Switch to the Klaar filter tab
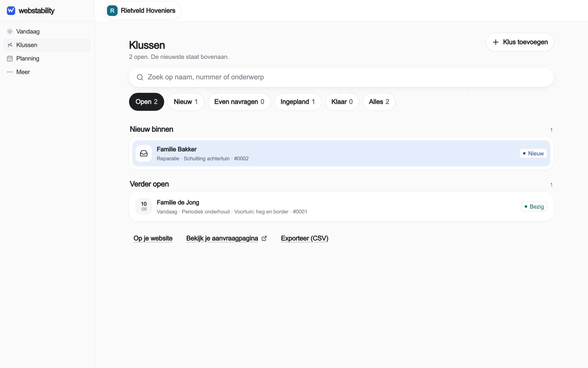 point(342,102)
